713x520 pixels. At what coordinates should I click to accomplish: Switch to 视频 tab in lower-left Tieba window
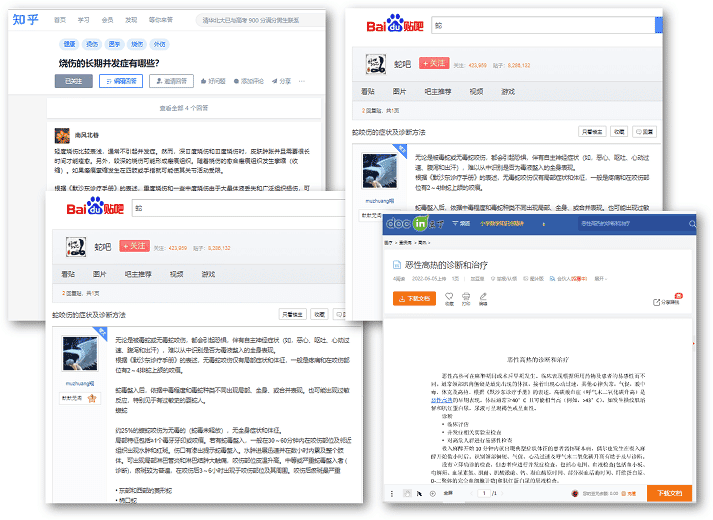click(176, 274)
